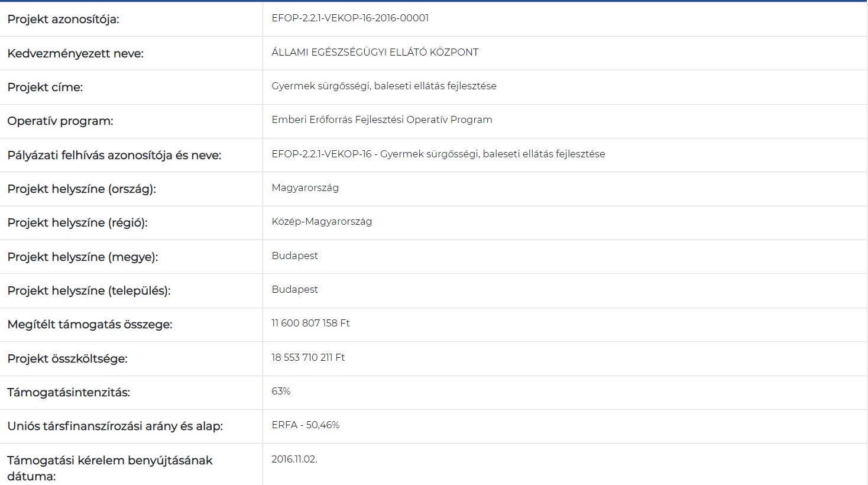Image resolution: width=868 pixels, height=485 pixels.
Task: Click the 63% support intensity value
Action: pyautogui.click(x=281, y=392)
